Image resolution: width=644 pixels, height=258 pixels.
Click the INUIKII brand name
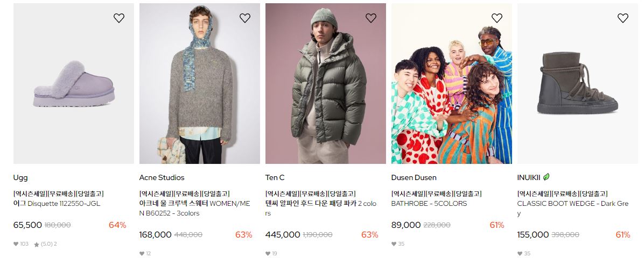(529, 177)
